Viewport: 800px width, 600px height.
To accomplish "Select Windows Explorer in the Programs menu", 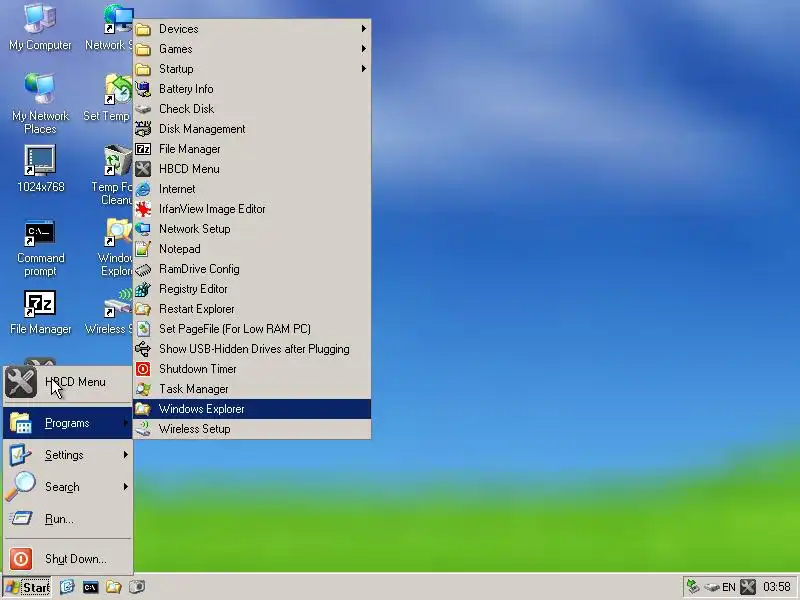I will coord(252,409).
